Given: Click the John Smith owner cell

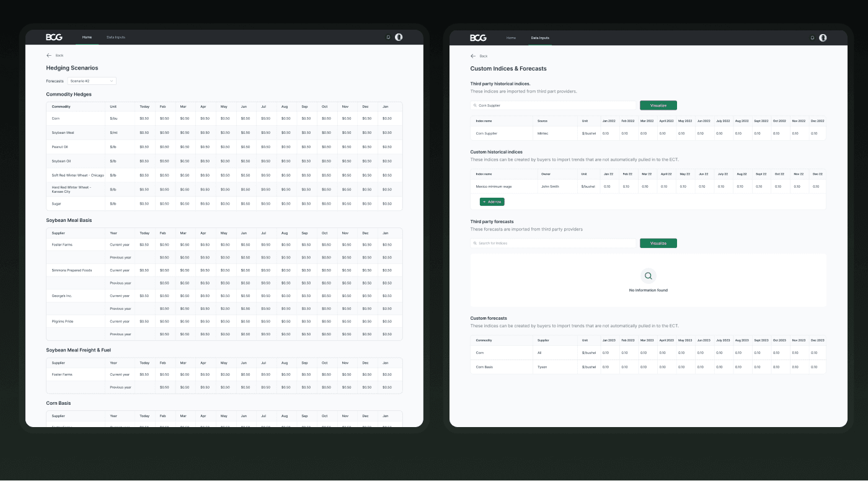Looking at the screenshot, I should coord(550,186).
